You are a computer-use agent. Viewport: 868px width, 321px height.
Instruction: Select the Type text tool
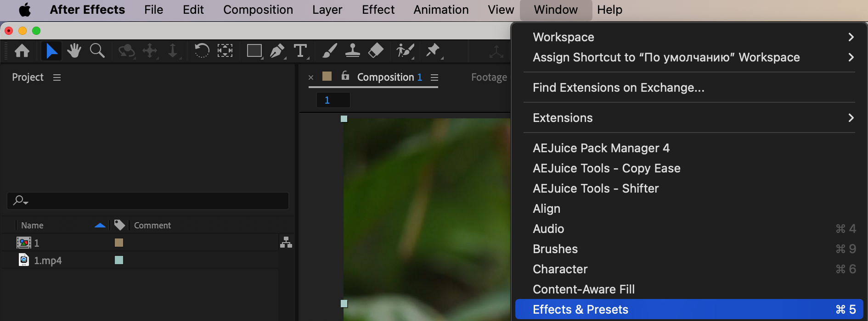tap(300, 50)
